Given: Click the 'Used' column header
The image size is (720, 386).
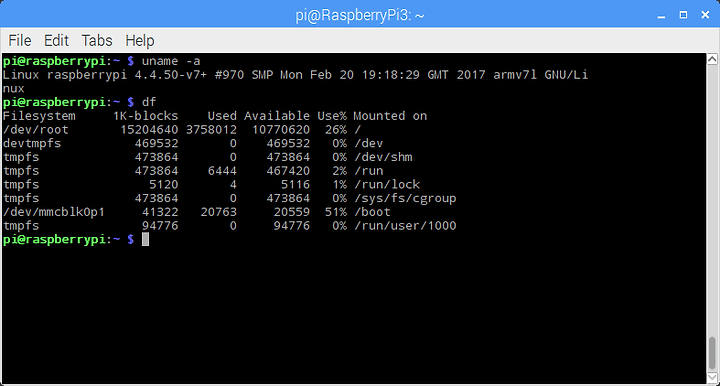Looking at the screenshot, I should tap(222, 116).
